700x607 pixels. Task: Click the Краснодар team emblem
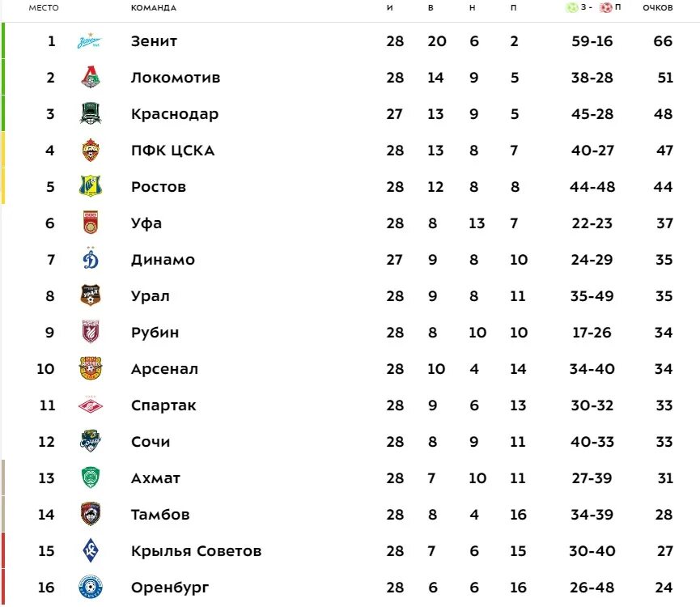[91, 113]
